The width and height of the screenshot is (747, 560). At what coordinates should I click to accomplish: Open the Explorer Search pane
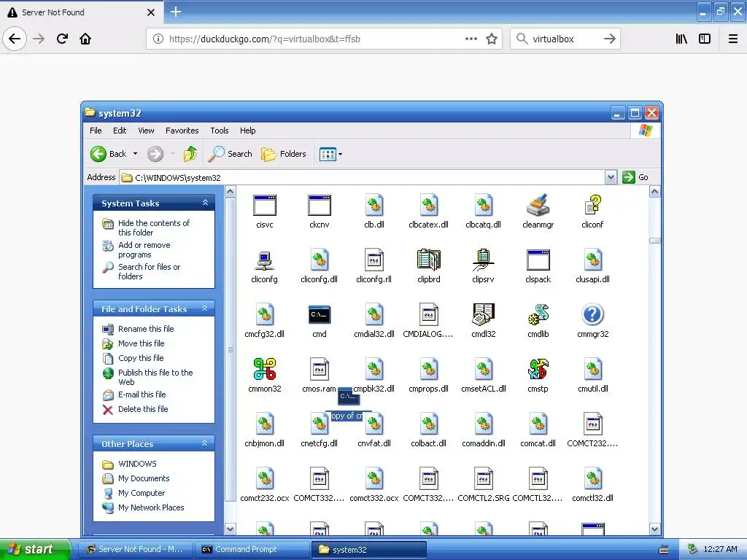click(x=231, y=154)
